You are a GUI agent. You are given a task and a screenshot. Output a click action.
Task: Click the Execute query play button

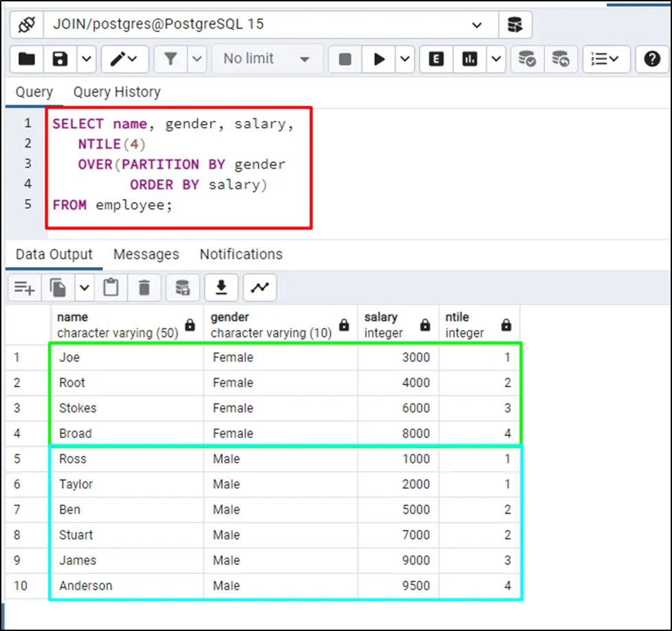[x=379, y=60]
